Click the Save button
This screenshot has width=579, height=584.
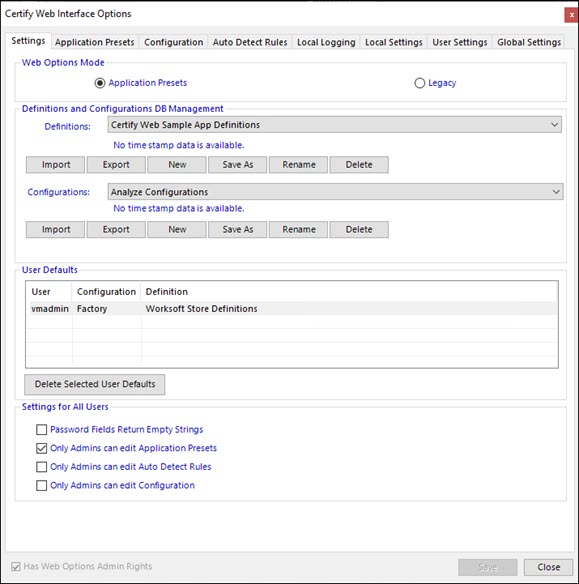[487, 567]
